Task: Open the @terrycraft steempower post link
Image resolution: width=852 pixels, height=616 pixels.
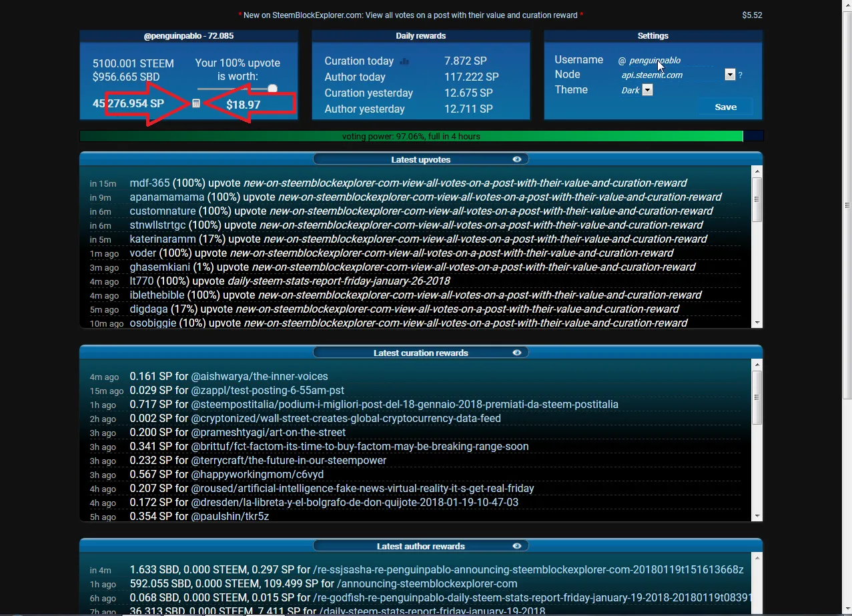Action: coord(289,460)
